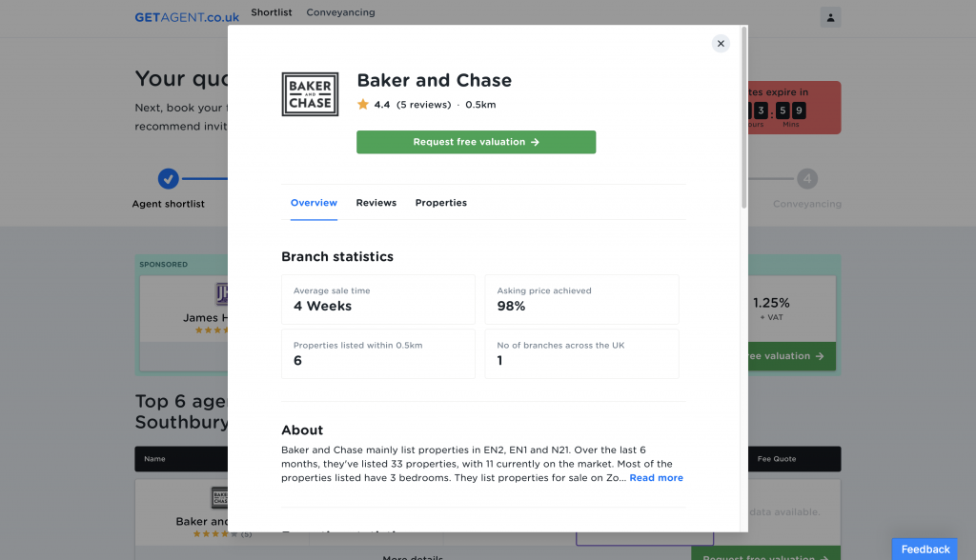Select the Overview tab

pos(314,203)
